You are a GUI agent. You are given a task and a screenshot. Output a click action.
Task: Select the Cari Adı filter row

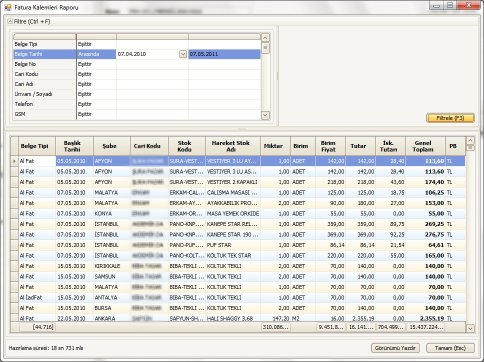[x=137, y=84]
